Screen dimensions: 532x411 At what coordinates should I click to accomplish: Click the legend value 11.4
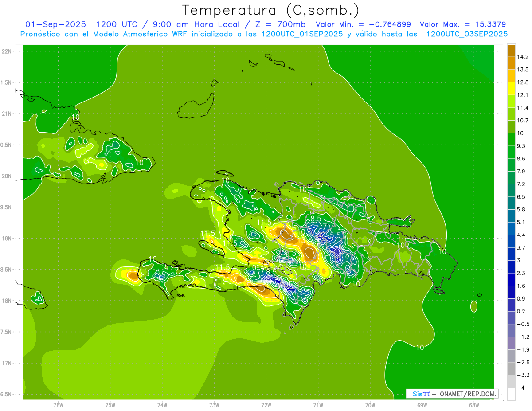[x=523, y=108]
